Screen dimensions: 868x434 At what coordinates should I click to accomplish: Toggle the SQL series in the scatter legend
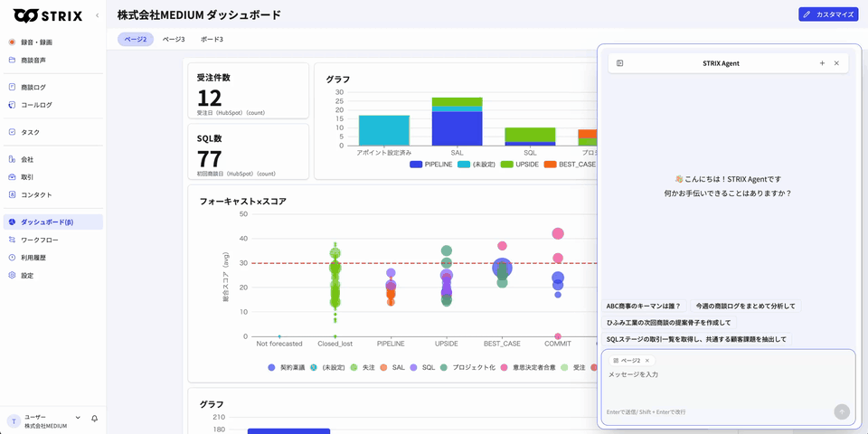[x=422, y=367]
